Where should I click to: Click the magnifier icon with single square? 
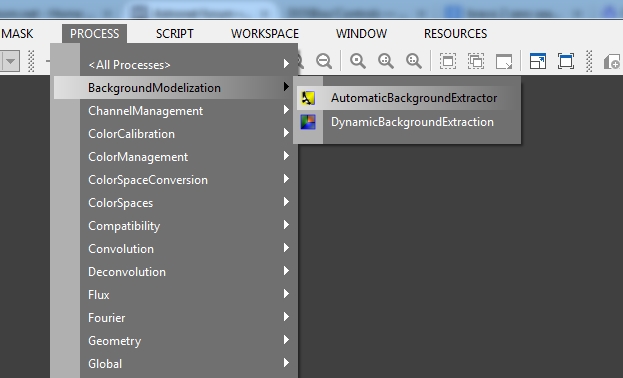pyautogui.click(x=358, y=61)
